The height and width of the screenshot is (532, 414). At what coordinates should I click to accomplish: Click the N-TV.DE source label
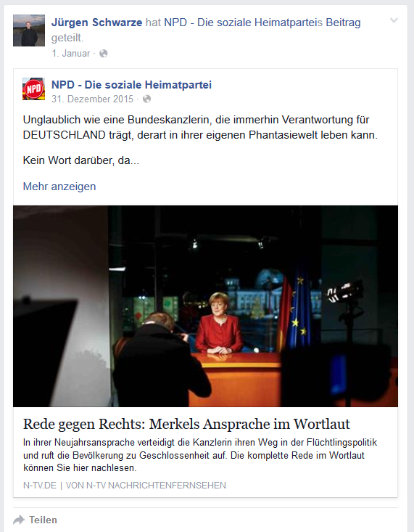tap(40, 485)
